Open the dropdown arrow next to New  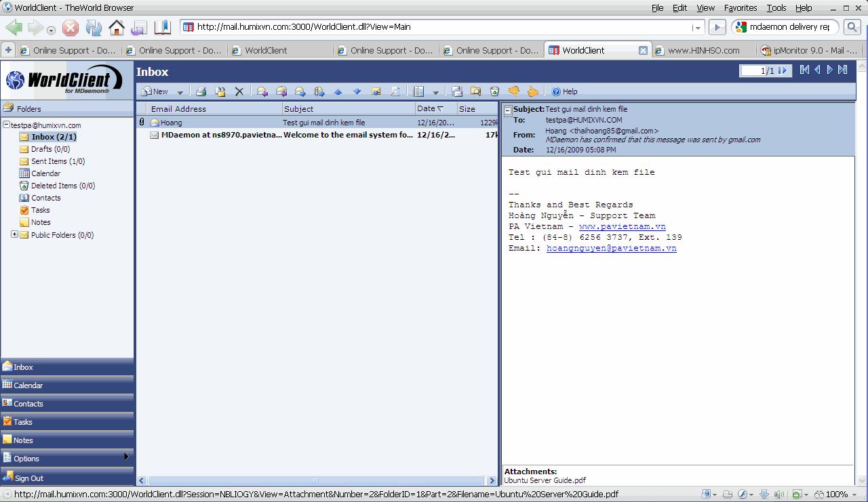[x=180, y=92]
